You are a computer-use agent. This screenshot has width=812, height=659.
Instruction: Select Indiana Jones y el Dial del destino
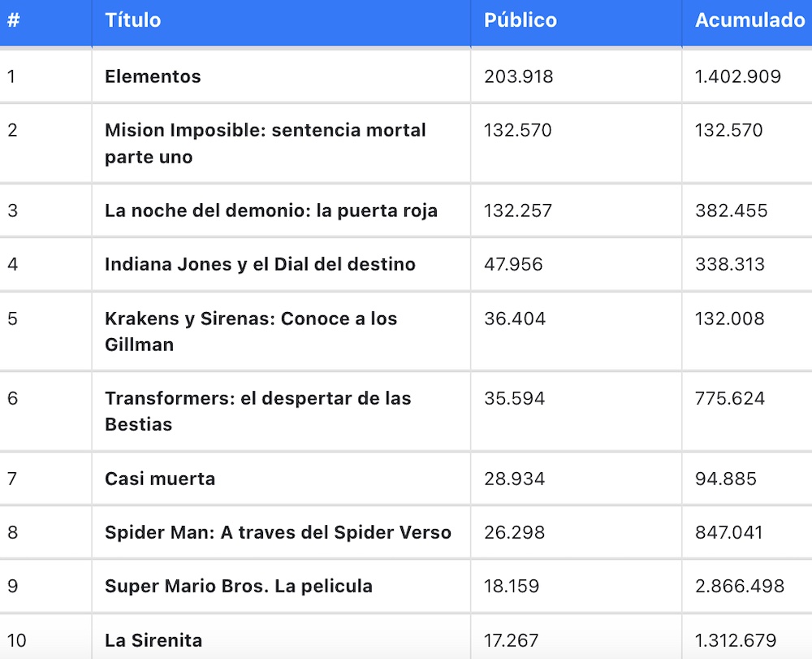260,265
